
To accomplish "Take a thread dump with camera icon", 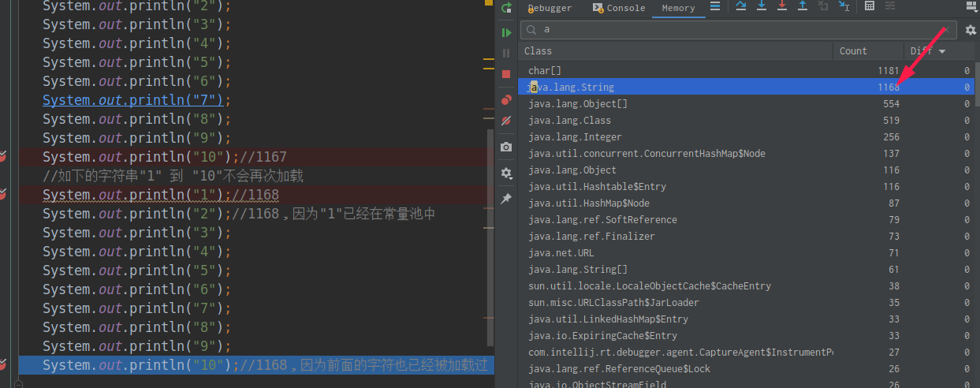I will coord(506,147).
